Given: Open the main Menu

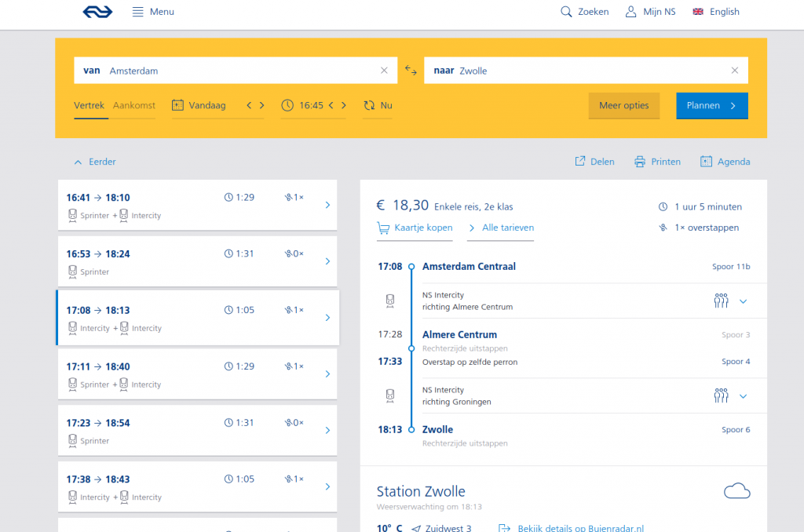Looking at the screenshot, I should click(x=153, y=12).
